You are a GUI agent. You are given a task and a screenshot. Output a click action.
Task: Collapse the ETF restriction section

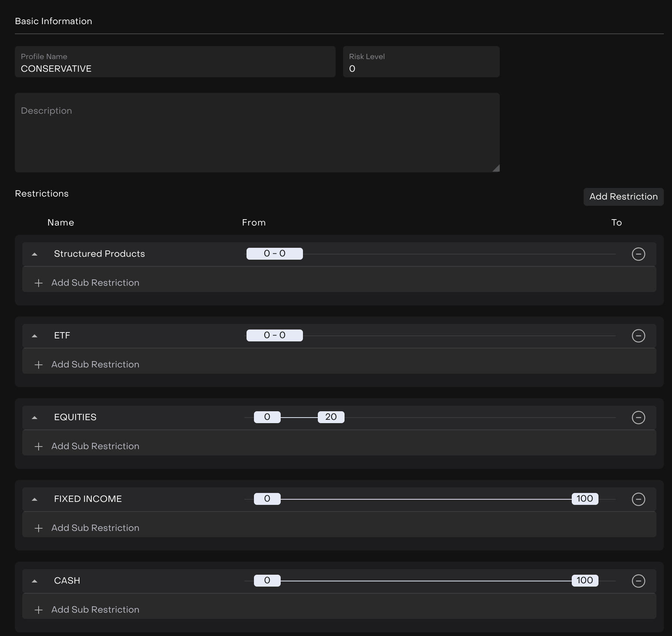35,336
